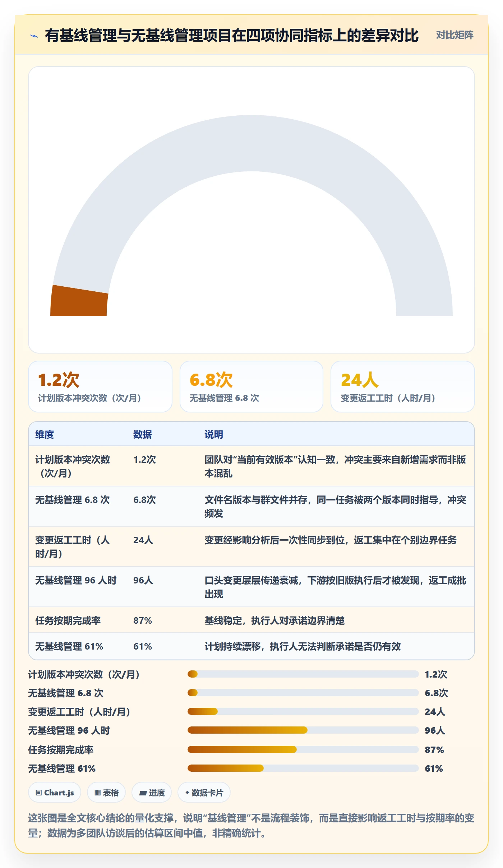Click the 进度 chip
Viewport: 503px width, 868px height.
click(152, 792)
